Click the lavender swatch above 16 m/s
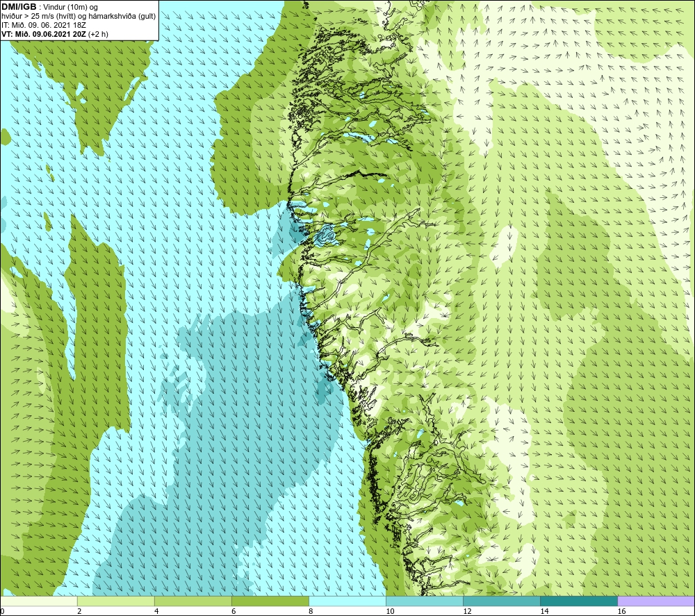695x616 pixels. [656, 601]
